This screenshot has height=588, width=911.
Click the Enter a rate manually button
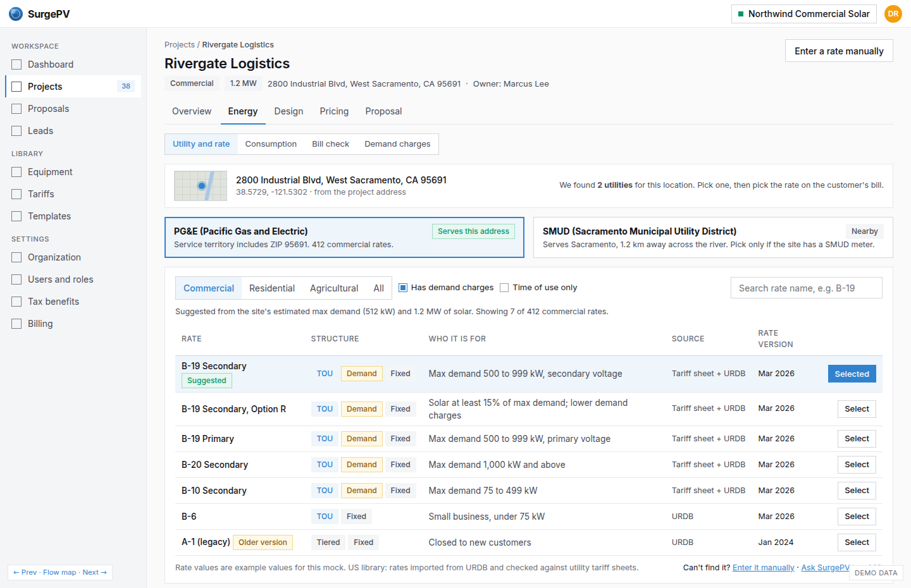point(839,51)
